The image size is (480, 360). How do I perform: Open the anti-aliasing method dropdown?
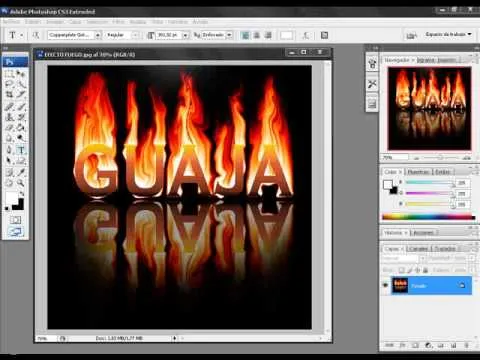[229, 35]
